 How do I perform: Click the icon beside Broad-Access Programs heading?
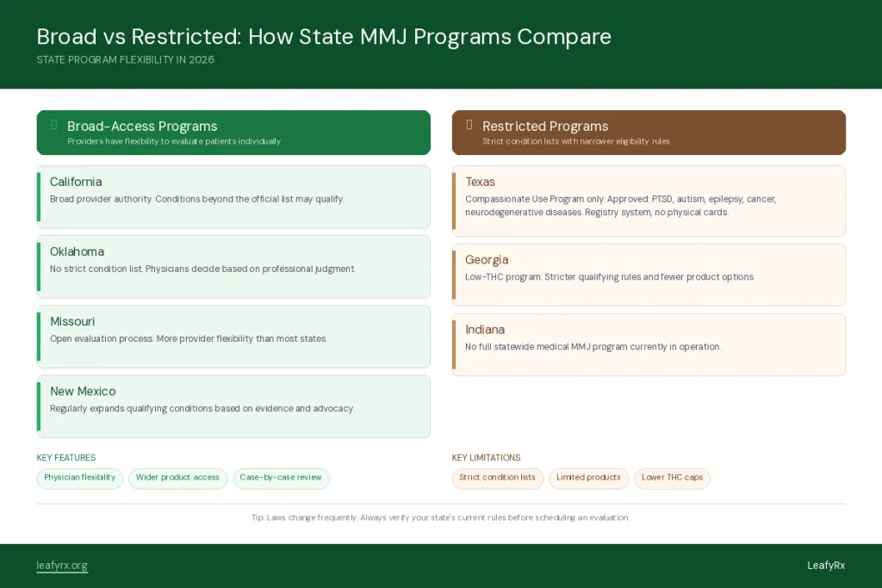coord(54,125)
